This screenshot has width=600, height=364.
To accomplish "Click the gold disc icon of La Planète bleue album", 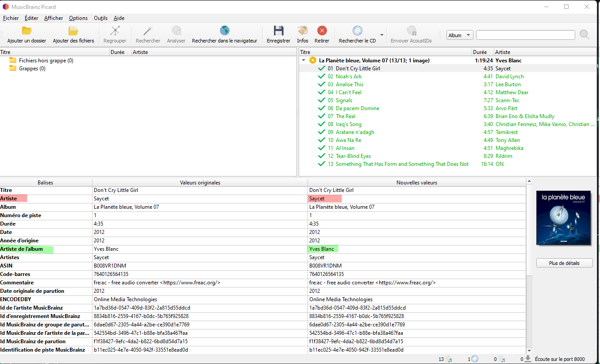I will point(313,60).
